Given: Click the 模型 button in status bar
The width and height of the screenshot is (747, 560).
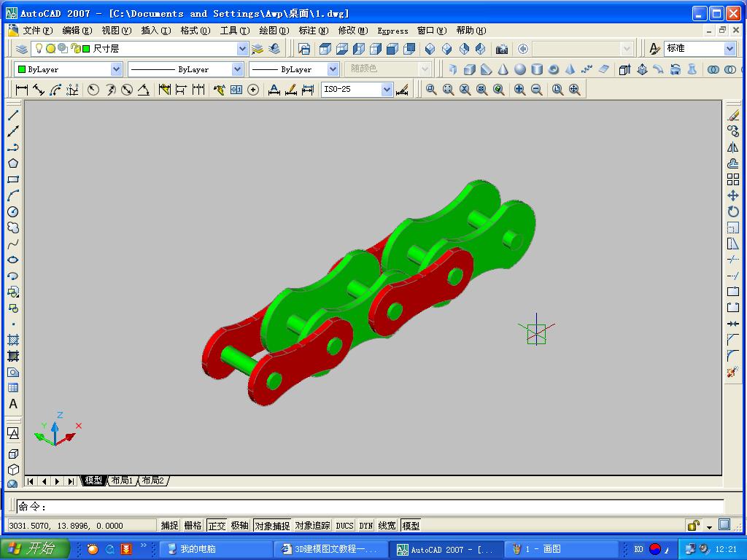Looking at the screenshot, I should click(x=411, y=525).
